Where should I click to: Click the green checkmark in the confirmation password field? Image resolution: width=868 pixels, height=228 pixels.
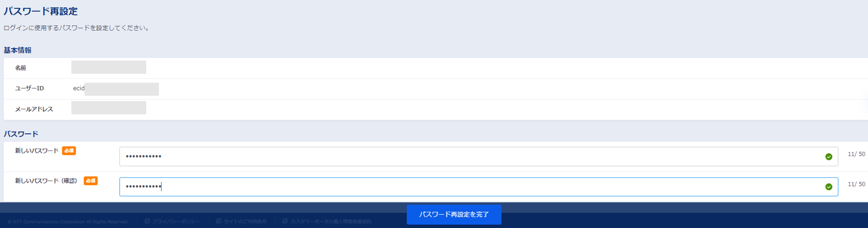tap(829, 187)
